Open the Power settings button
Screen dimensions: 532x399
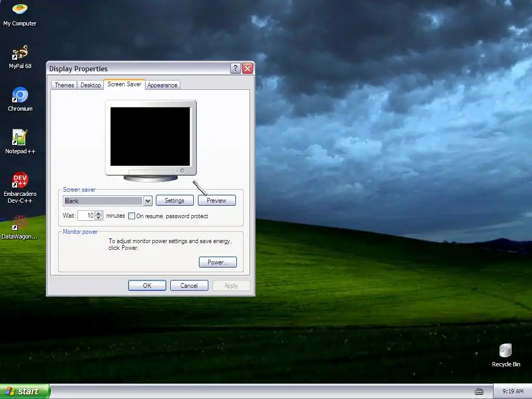218,262
